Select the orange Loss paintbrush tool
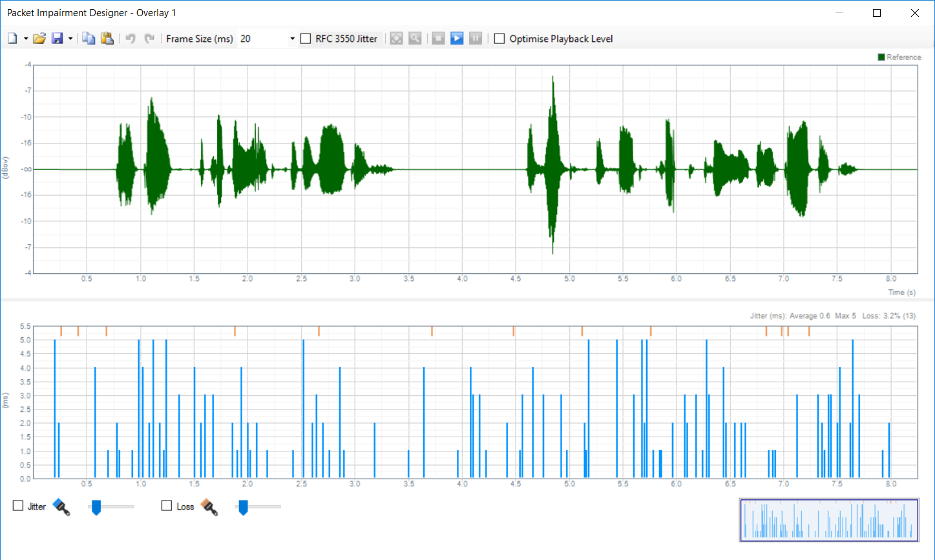The image size is (935, 560). 209,507
